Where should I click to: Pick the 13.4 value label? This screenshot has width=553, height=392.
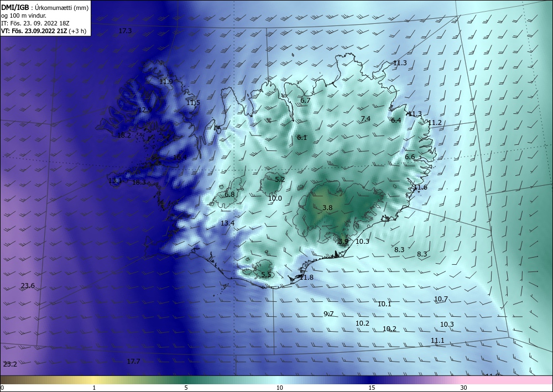click(227, 223)
